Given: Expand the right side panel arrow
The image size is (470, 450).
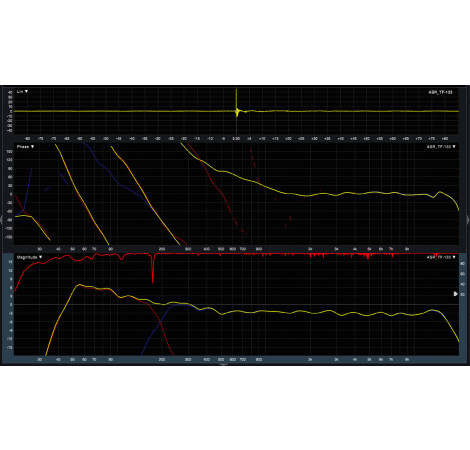Looking at the screenshot, I should pos(468,220).
